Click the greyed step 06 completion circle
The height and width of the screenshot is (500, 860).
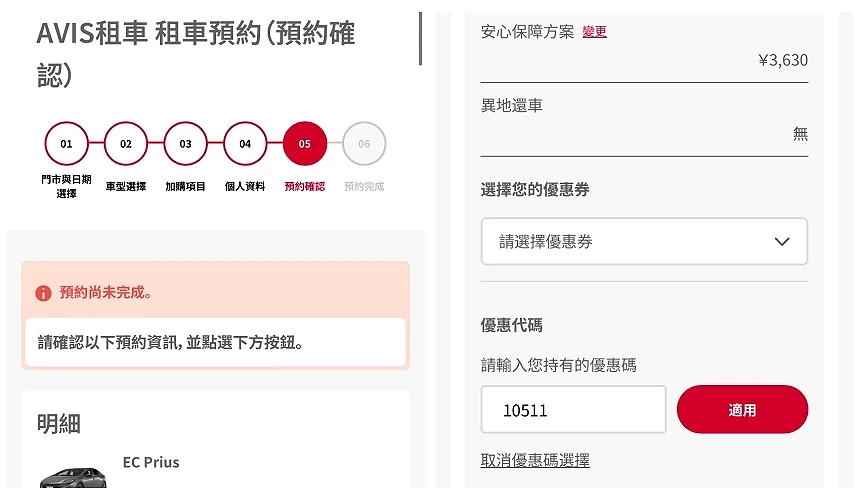364,144
